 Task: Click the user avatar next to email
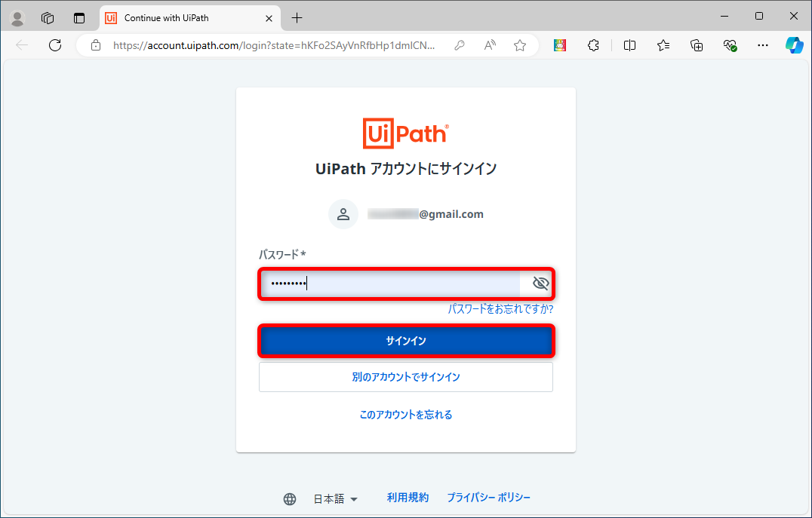[343, 214]
